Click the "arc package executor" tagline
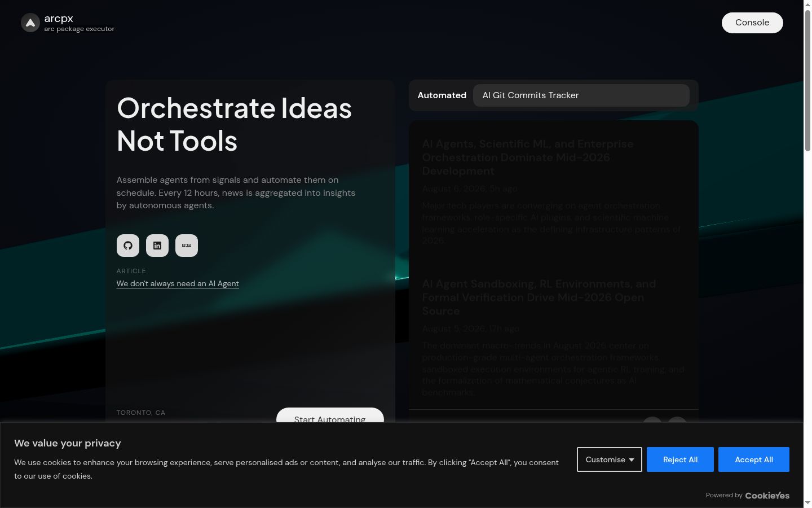 pyautogui.click(x=80, y=29)
